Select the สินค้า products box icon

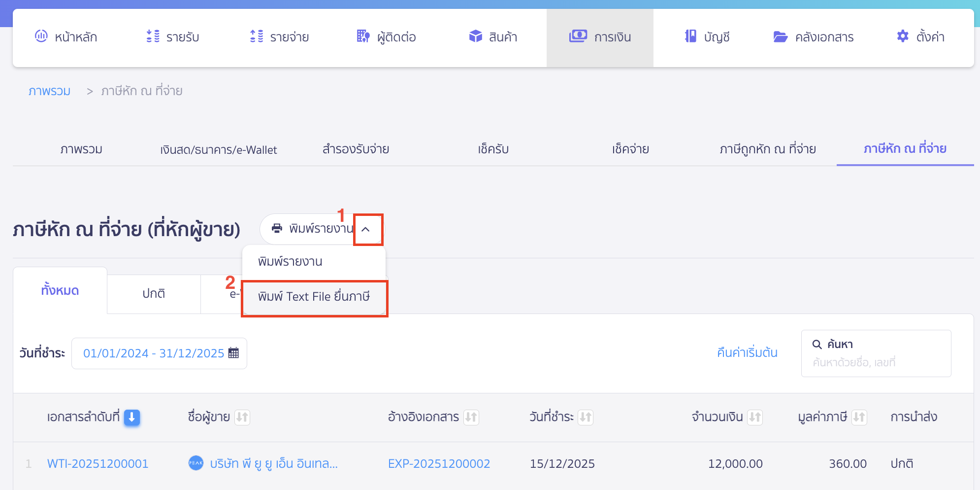pos(476,36)
